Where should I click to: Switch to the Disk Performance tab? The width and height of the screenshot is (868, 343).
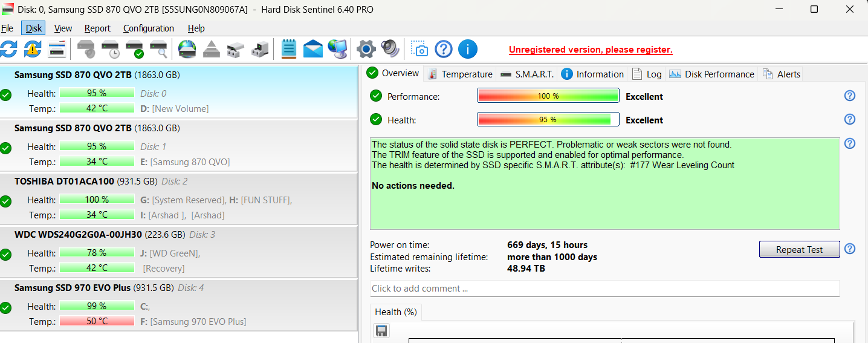click(x=711, y=74)
